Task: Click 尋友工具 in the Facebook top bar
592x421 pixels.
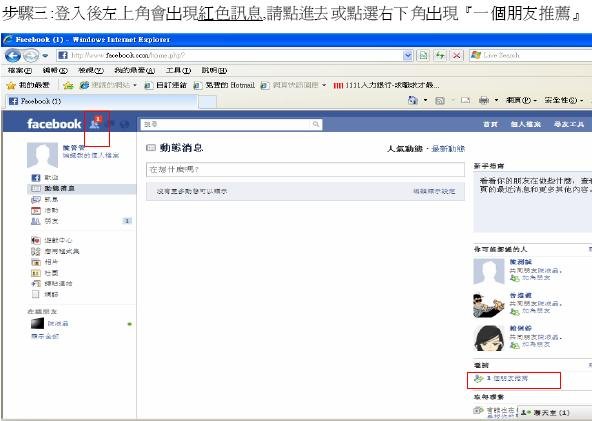Action: [569, 124]
